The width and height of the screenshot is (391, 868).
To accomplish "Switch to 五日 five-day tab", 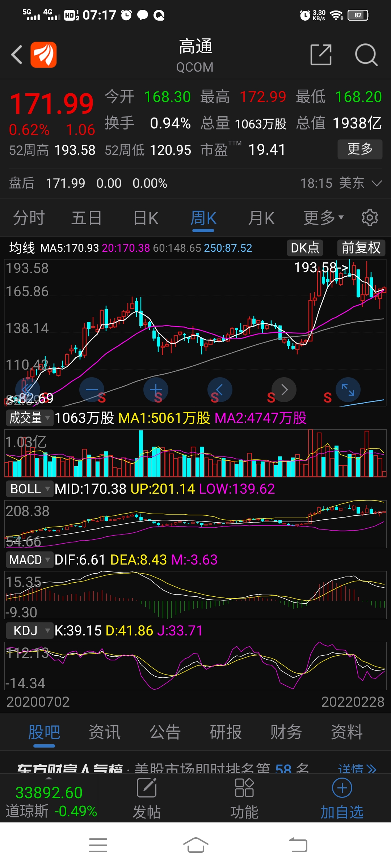I will 87,218.
